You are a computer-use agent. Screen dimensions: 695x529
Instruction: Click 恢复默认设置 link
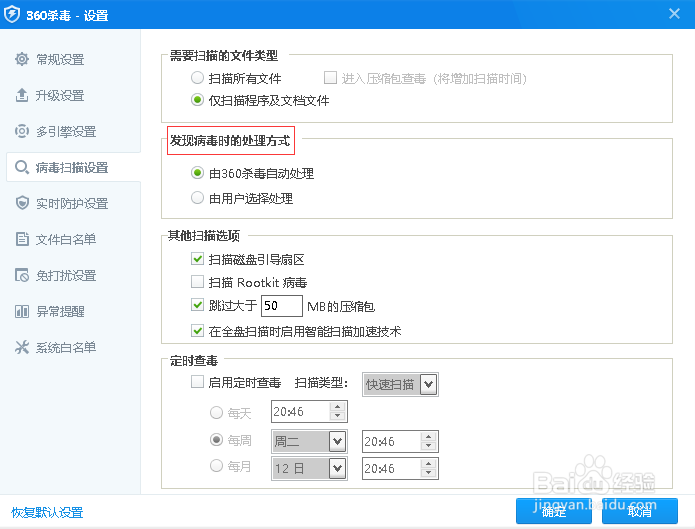[47, 512]
